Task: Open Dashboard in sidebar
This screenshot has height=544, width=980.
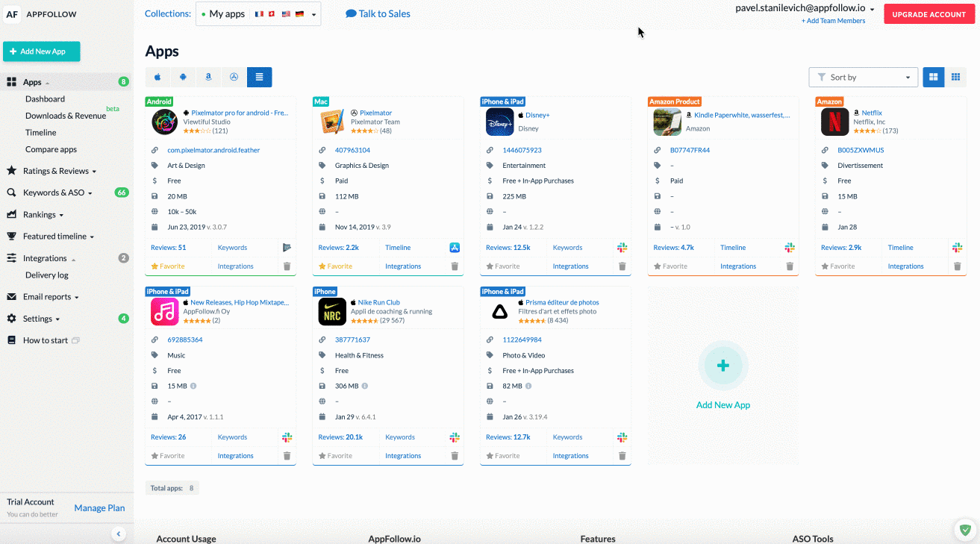Action: 45,99
